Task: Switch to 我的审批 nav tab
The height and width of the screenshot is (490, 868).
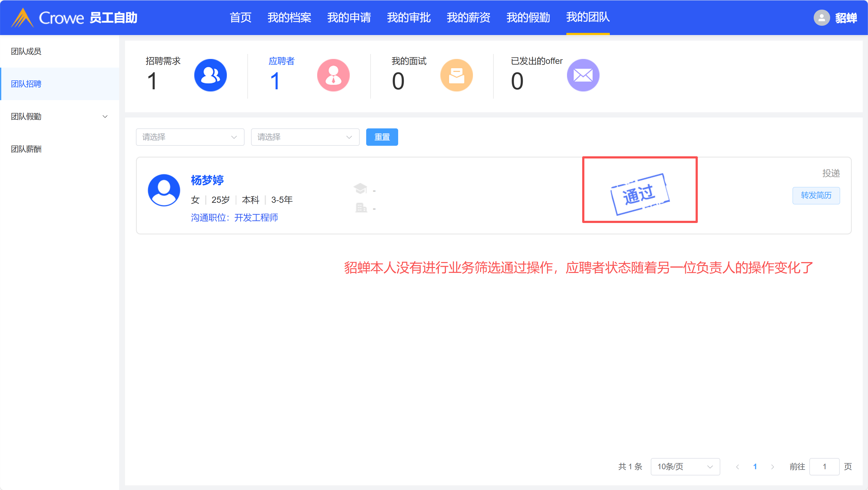Action: (x=408, y=17)
